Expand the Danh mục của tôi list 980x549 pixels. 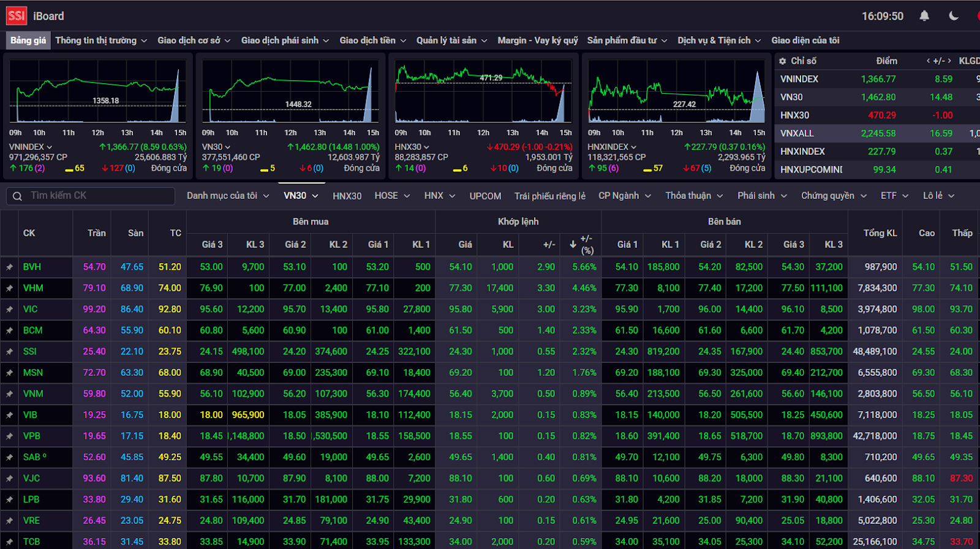(228, 196)
